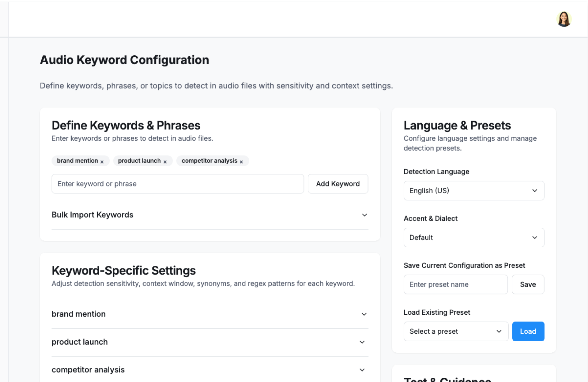Remove the competitor analysis keyword tag
The image size is (588, 382).
pyautogui.click(x=241, y=162)
